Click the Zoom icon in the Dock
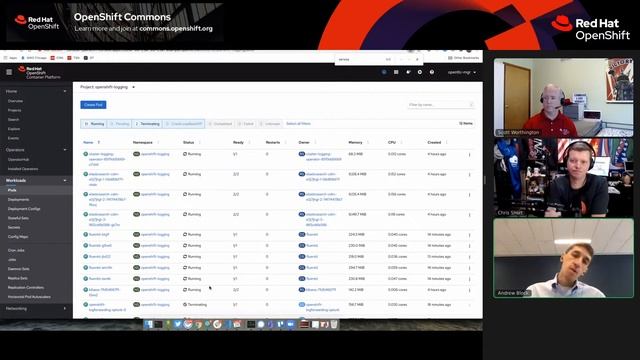Viewport: 640px width, 360px height. click(x=291, y=324)
